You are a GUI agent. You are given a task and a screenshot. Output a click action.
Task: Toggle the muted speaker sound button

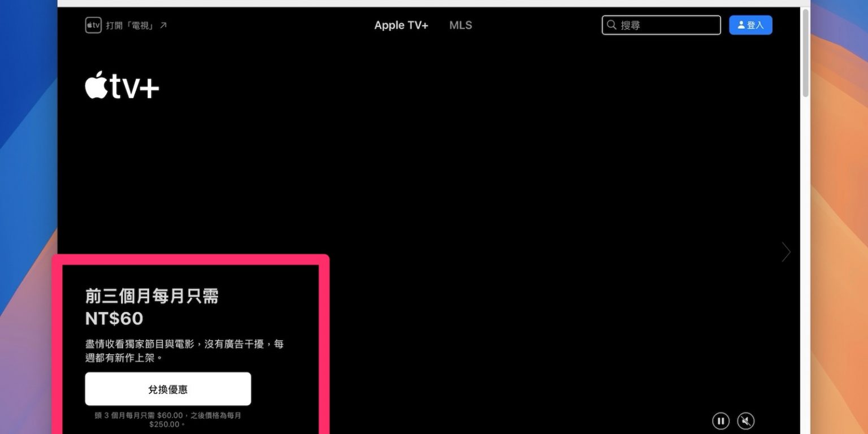pyautogui.click(x=746, y=421)
